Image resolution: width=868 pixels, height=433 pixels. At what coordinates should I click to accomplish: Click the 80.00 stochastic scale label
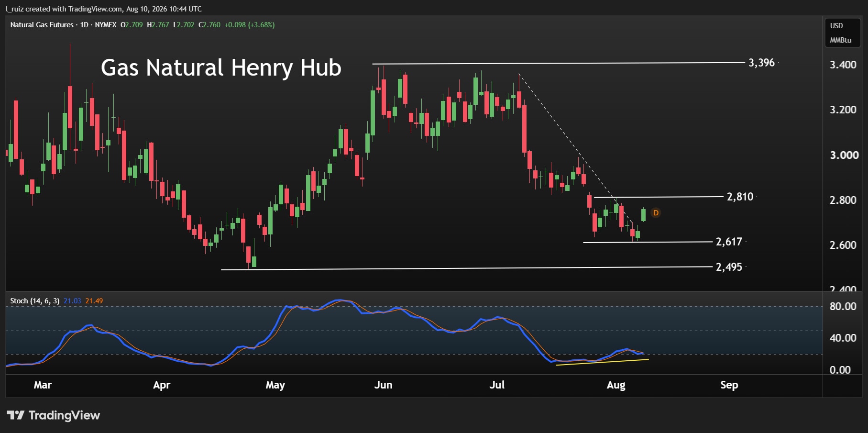coord(843,306)
